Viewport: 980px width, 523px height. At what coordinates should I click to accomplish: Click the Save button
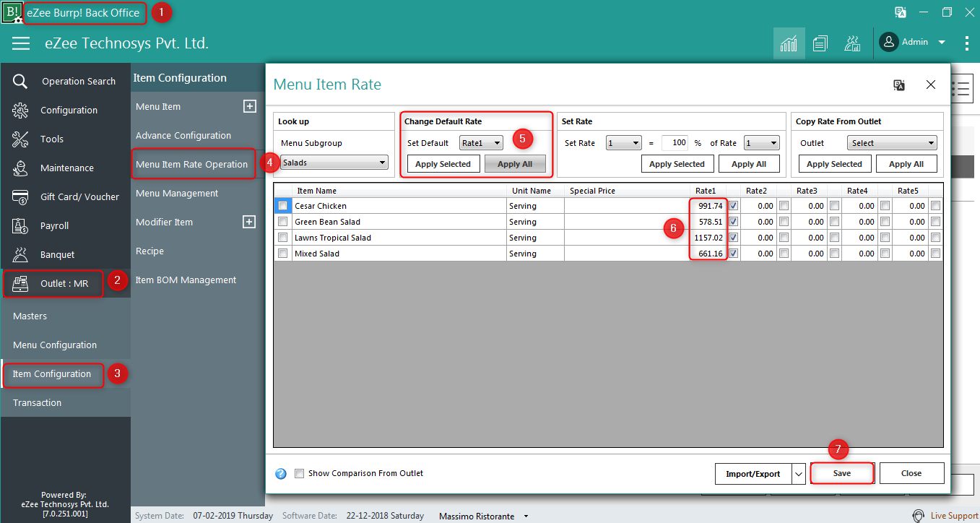[842, 474]
